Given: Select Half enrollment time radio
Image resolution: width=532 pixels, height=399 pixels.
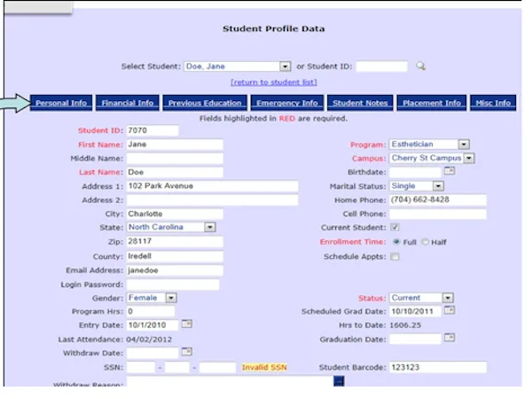Looking at the screenshot, I should click(x=425, y=242).
